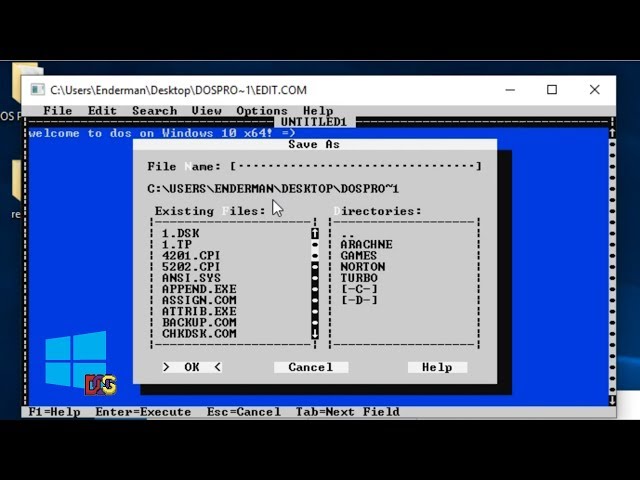Image resolution: width=640 pixels, height=480 pixels.
Task: Open the Search menu
Action: [154, 111]
